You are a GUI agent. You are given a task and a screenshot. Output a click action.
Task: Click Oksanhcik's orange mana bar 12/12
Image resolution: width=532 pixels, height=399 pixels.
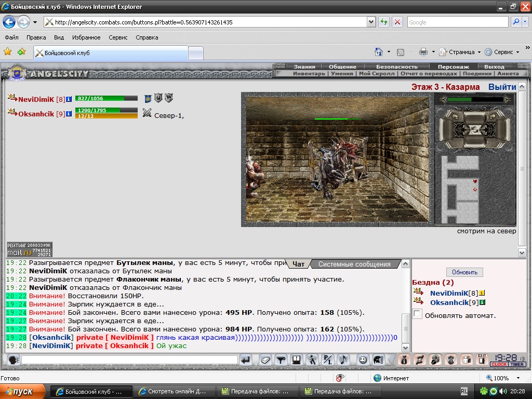106,116
